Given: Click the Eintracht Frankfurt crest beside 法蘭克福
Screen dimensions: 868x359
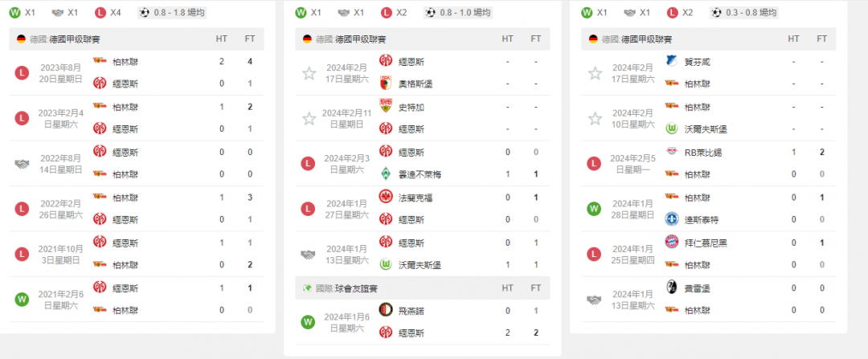Looking at the screenshot, I should [x=385, y=197].
